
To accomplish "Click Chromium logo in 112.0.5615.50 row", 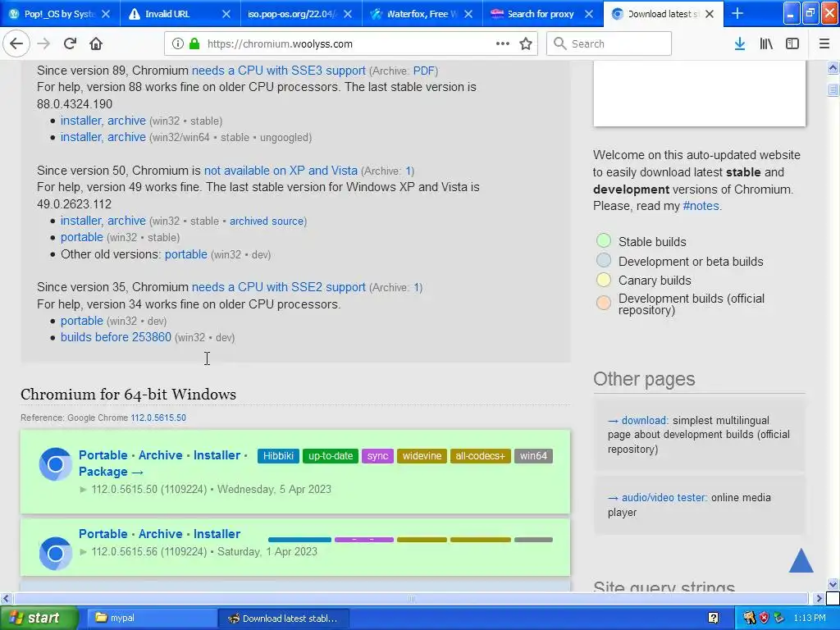I will click(x=55, y=464).
